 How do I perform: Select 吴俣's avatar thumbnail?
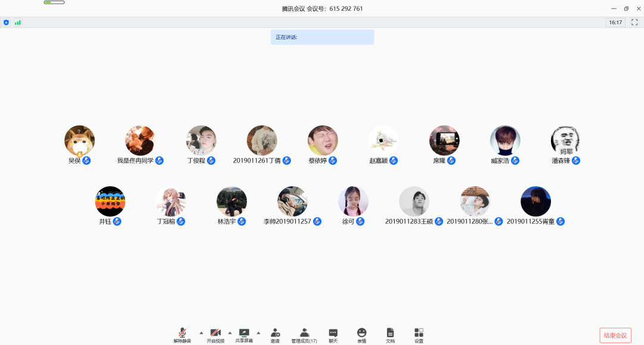click(79, 140)
